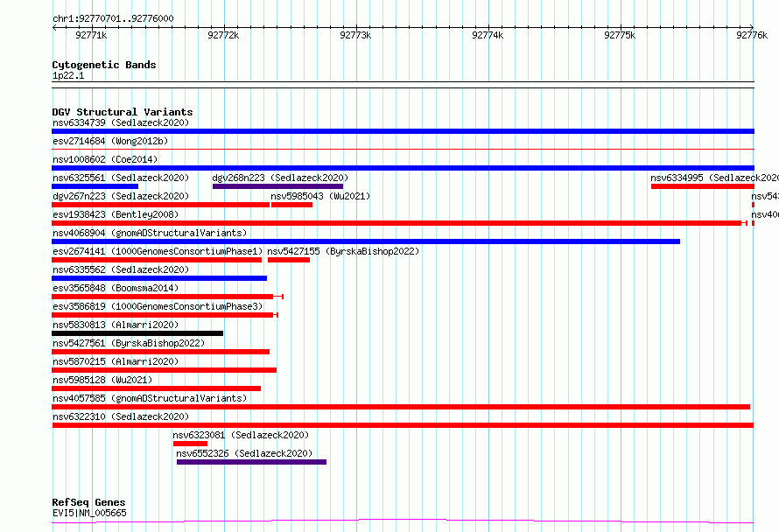
Task: Open the esv1938423 (Bentley2008) label
Action: pyautogui.click(x=116, y=214)
